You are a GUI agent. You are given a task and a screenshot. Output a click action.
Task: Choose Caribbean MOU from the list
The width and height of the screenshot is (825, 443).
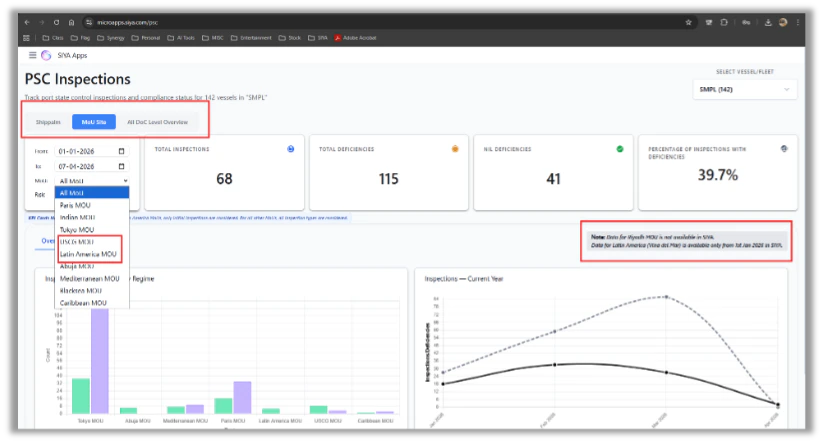click(x=92, y=303)
